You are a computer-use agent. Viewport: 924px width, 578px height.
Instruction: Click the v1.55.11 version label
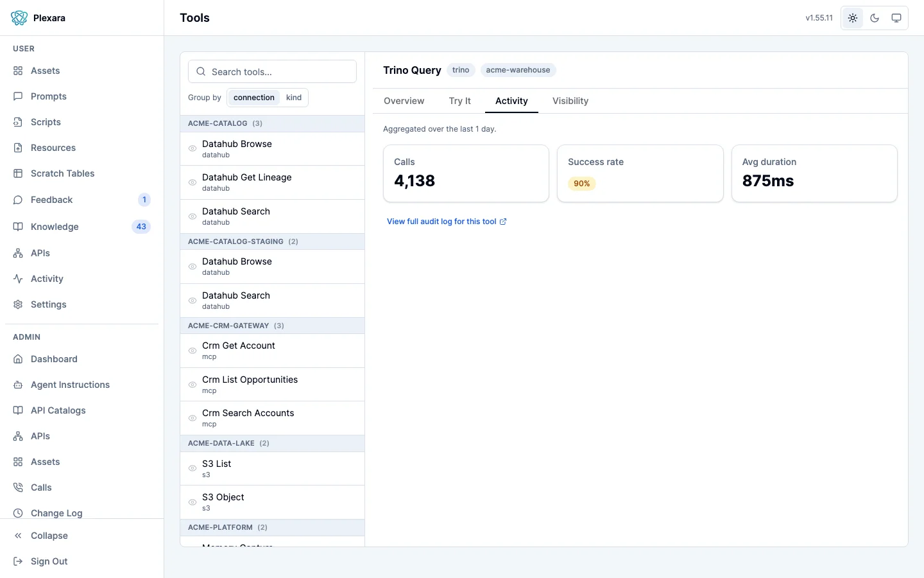tap(819, 18)
